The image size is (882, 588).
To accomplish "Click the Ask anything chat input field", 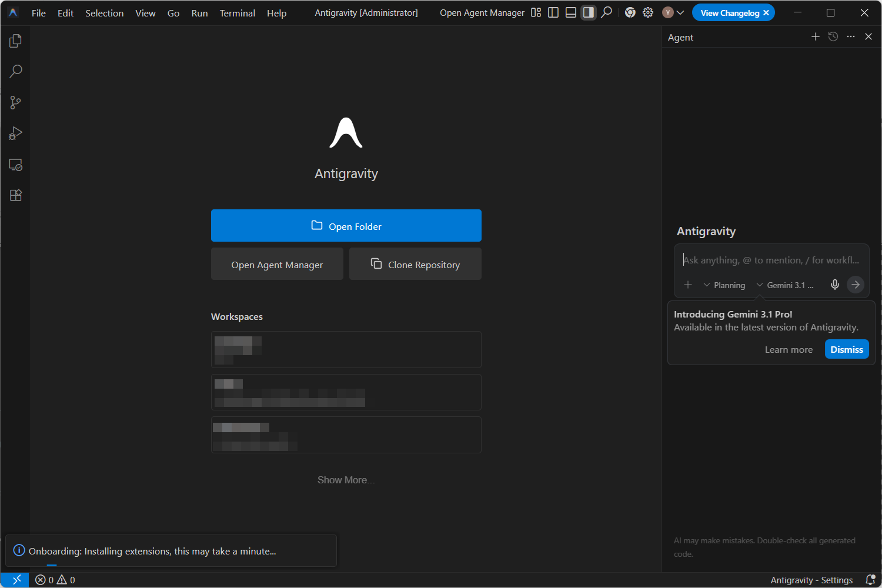I will (x=770, y=260).
